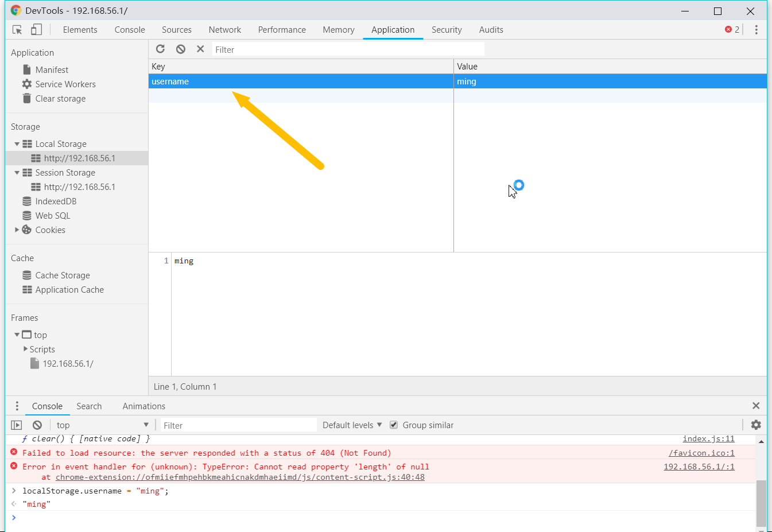Open the /favicon.ico:1 source link
772x532 pixels.
[701, 453]
